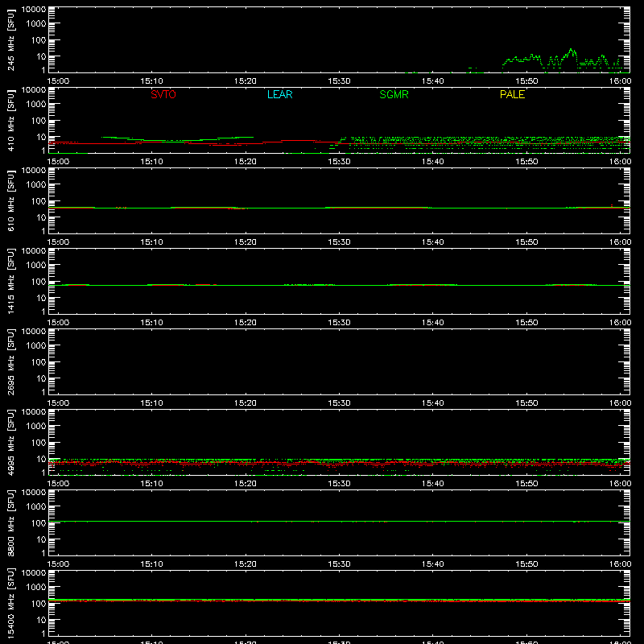Click the yellow PALE station legend label
Image resolution: width=644 pixels, height=644 pixels.
pos(512,94)
